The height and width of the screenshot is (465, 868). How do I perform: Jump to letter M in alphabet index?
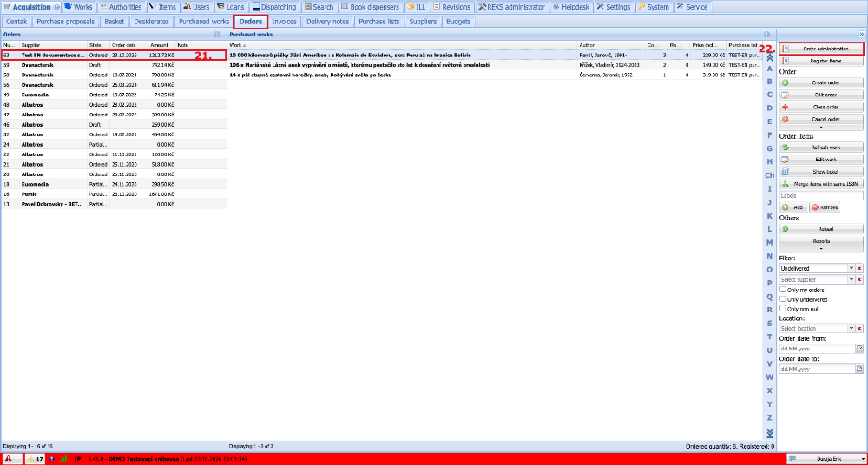(769, 242)
